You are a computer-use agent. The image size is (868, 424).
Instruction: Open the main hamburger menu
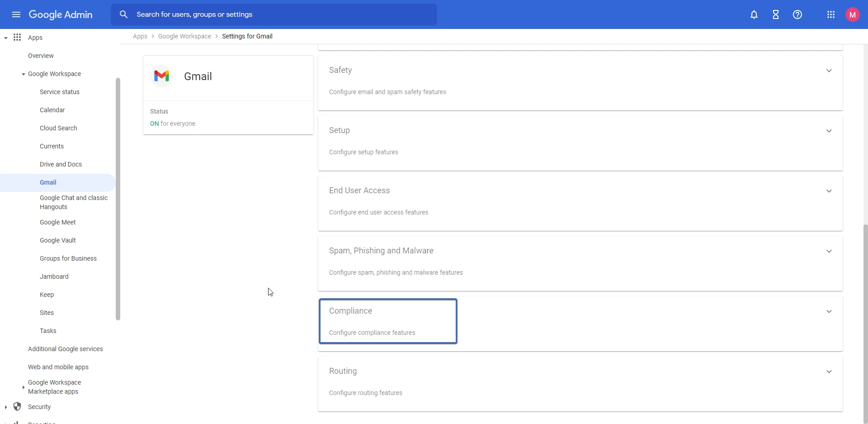coord(16,14)
